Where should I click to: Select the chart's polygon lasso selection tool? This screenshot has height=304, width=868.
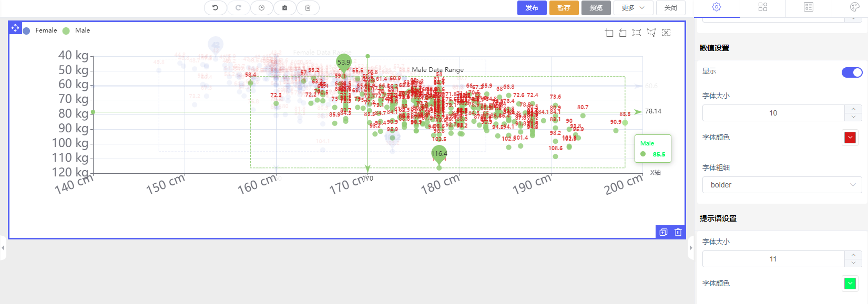click(x=651, y=33)
